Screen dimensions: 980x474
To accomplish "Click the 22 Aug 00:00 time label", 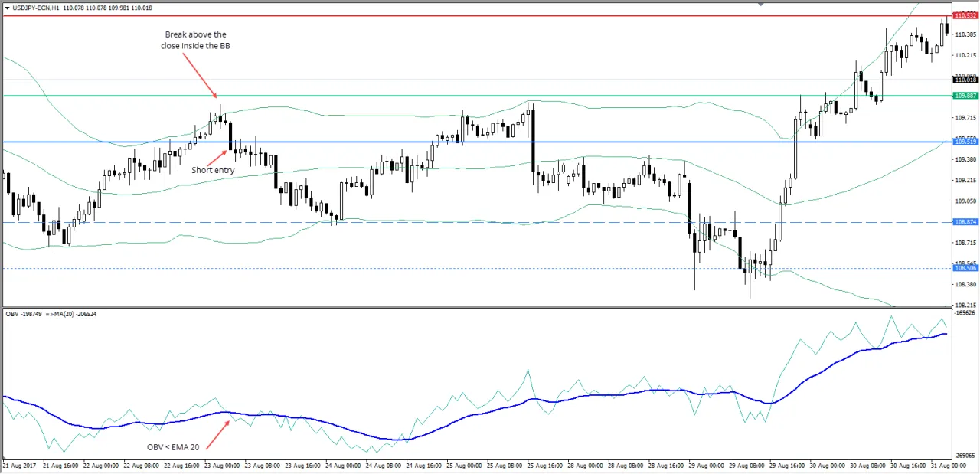I will [x=100, y=465].
